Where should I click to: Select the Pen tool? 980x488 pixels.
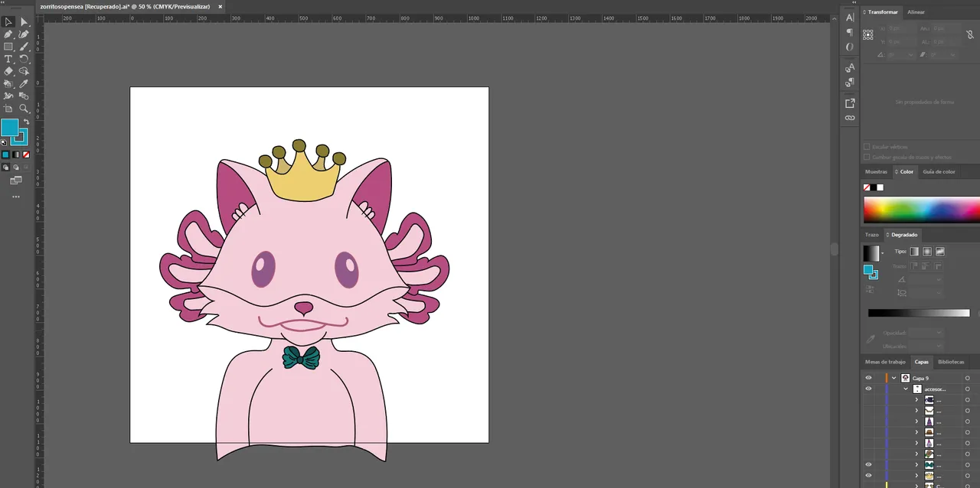coord(8,34)
